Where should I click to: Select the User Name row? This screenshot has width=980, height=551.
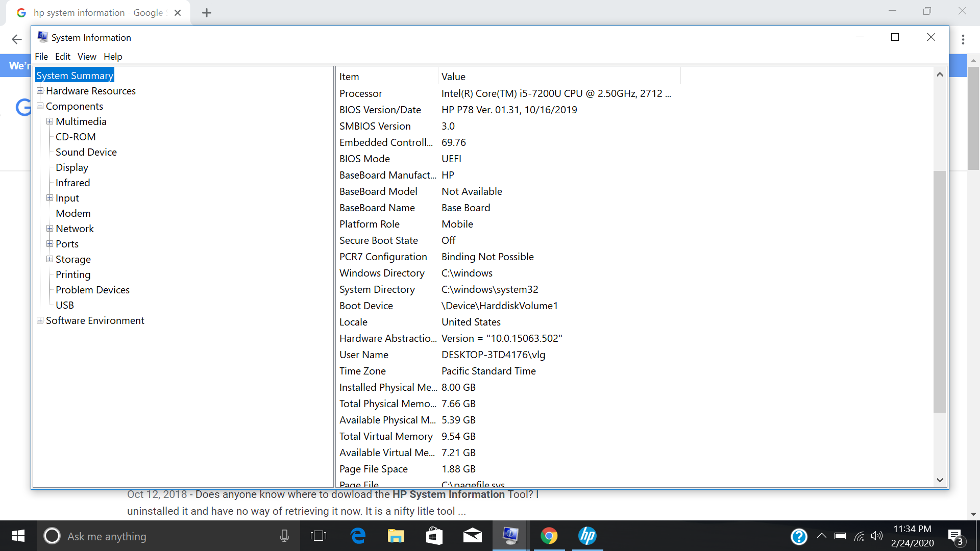coord(508,355)
